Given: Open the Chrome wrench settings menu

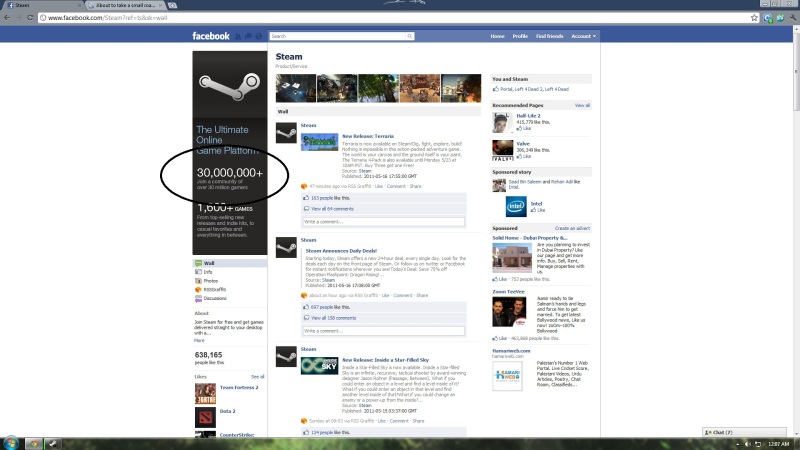Looking at the screenshot, I should tap(793, 17).
